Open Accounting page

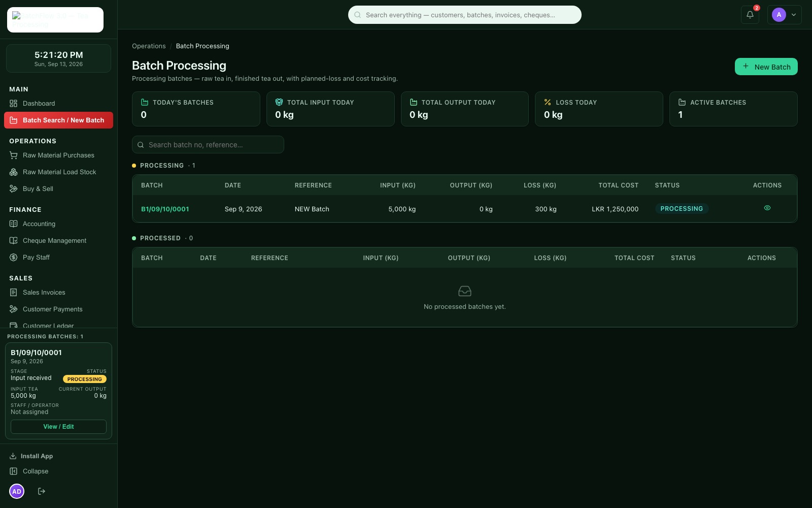pos(58,224)
